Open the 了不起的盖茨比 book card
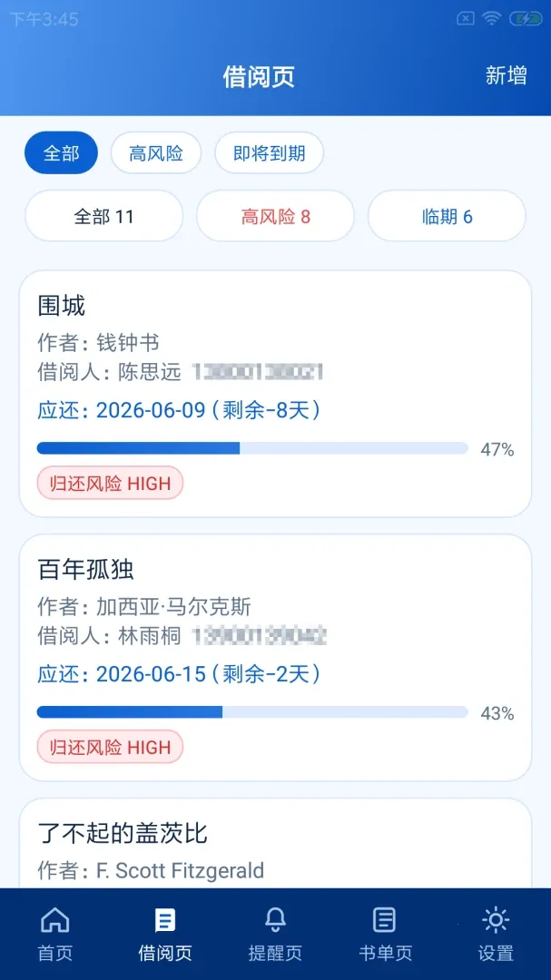The height and width of the screenshot is (980, 551). (275, 844)
